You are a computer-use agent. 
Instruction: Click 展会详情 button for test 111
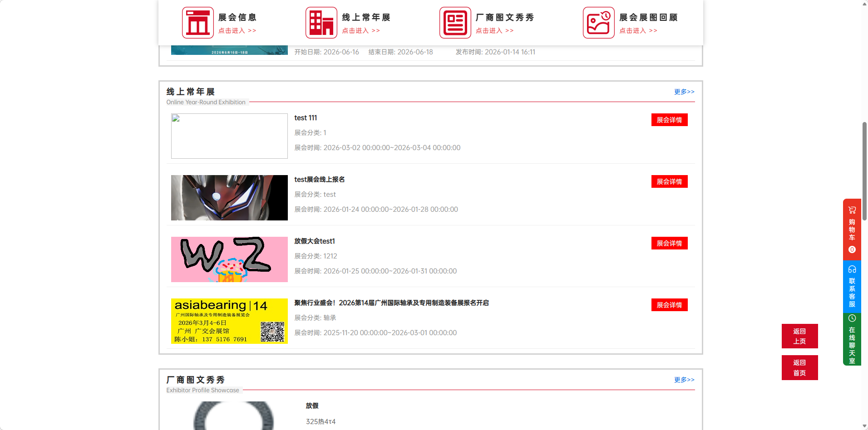(x=669, y=120)
